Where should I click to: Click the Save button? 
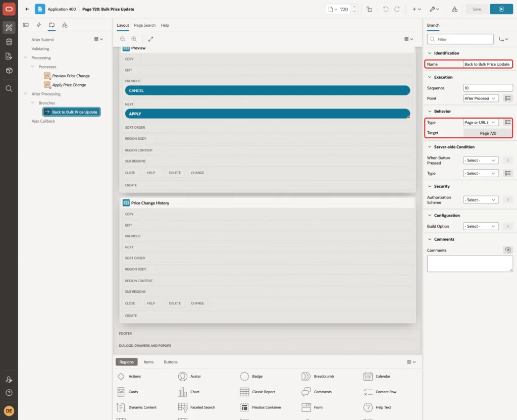(477, 9)
